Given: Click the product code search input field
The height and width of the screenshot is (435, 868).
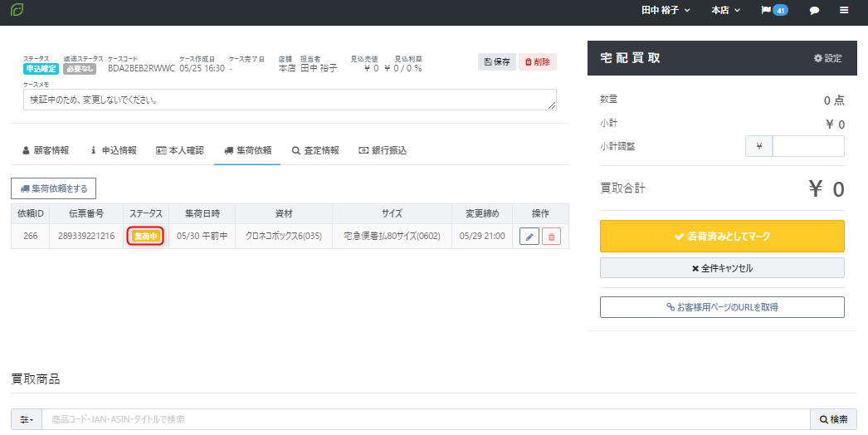Looking at the screenshot, I should click(426, 419).
